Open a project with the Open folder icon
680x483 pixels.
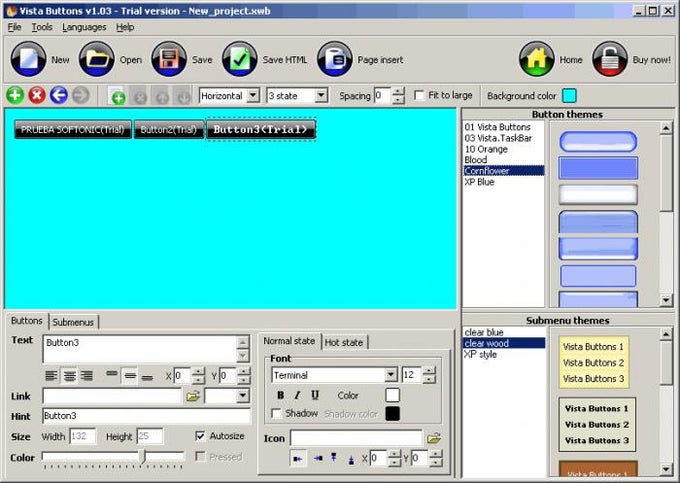pyautogui.click(x=97, y=59)
